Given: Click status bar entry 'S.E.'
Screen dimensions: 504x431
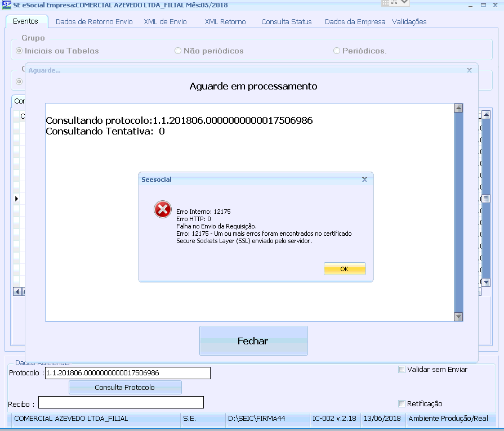Looking at the screenshot, I should 189,419.
